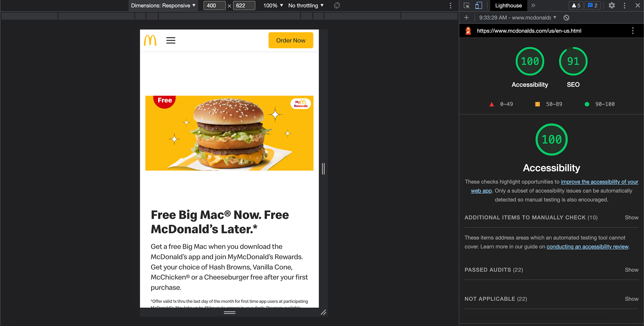The height and width of the screenshot is (326, 644).
Task: Click the warnings count badge showing 5
Action: 576,5
